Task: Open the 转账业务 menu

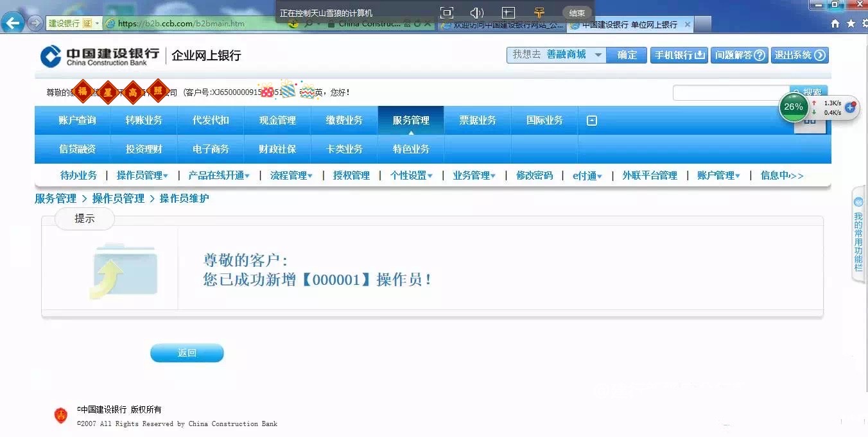Action: pyautogui.click(x=144, y=120)
